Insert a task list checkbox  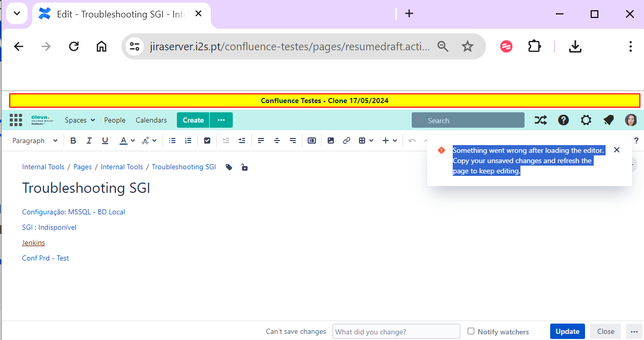207,141
